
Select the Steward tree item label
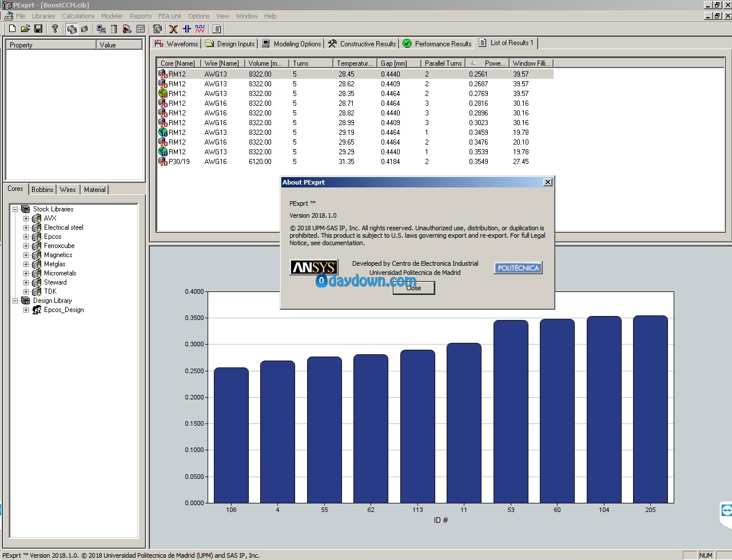(x=55, y=282)
